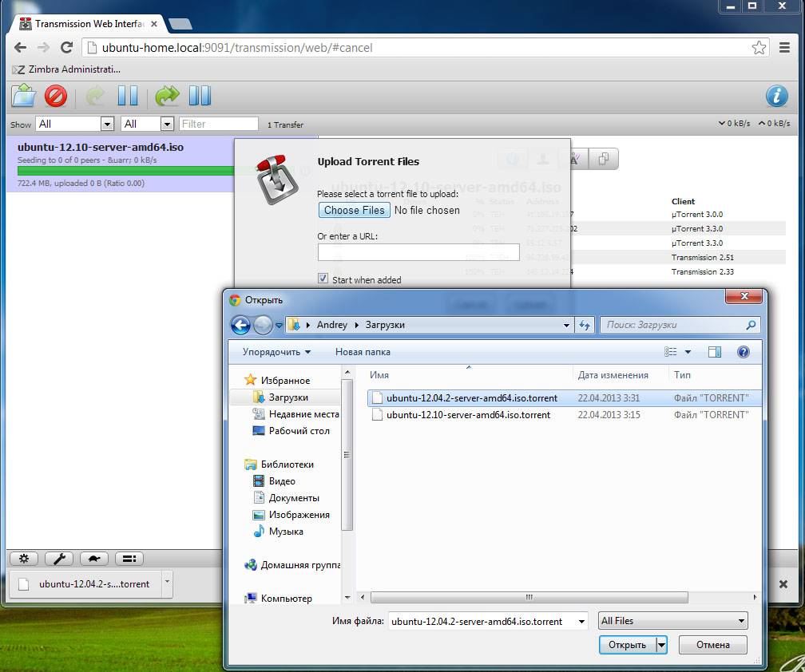805x672 pixels.
Task: Click the Открыть button
Action: tap(628, 645)
